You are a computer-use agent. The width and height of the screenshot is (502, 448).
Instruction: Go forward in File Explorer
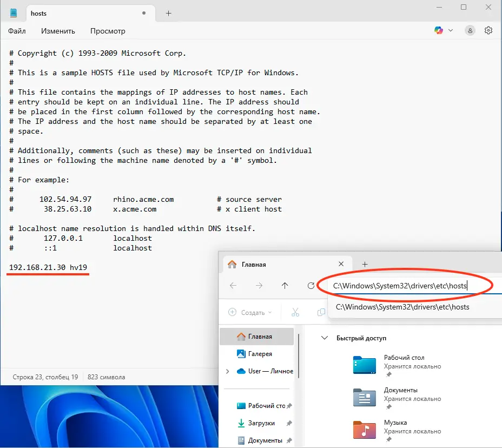259,285
